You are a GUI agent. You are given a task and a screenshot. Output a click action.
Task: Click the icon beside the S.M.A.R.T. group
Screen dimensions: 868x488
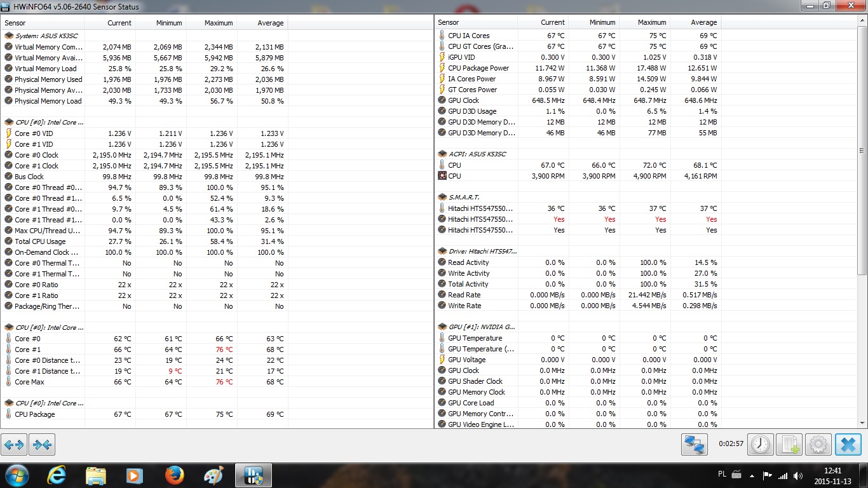442,198
